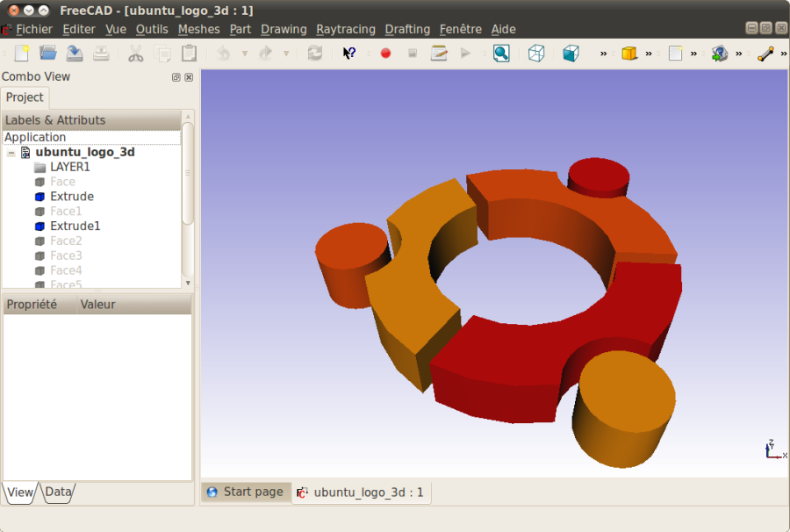Select the ubuntu_logo_3d : 1 document tab
This screenshot has width=790, height=532.
[362, 492]
